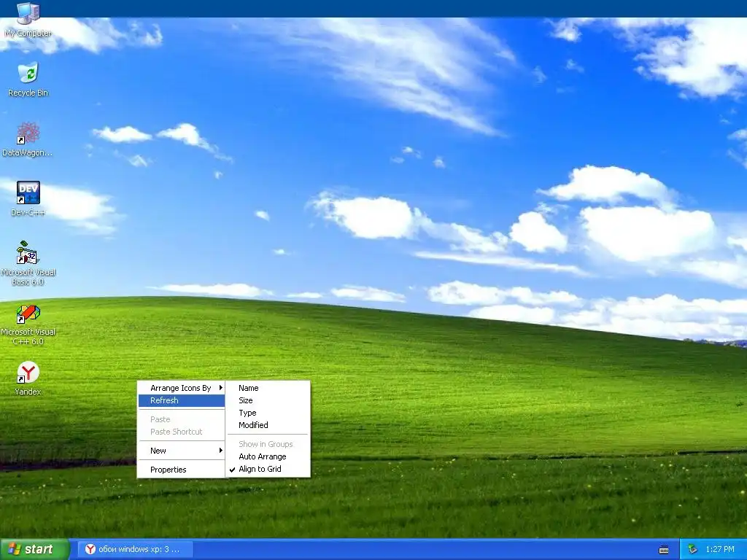747x560 pixels.
Task: Select the Microsoft Visual Basic 6.0 shortcut
Action: [28, 262]
